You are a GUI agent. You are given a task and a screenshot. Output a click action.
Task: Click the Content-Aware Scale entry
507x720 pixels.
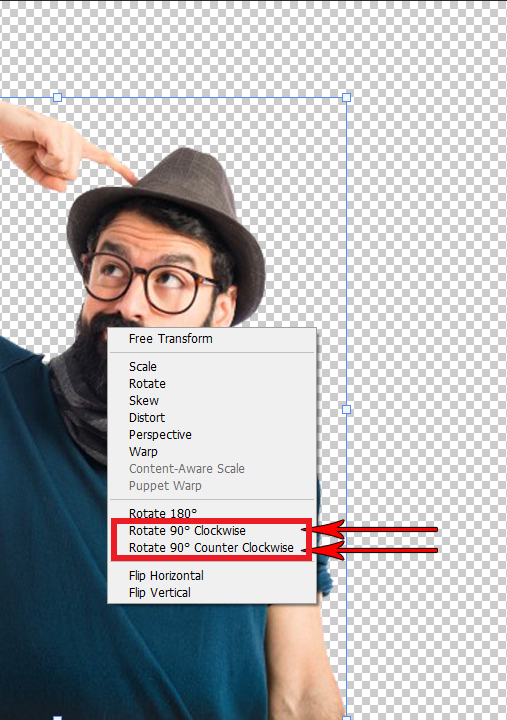click(186, 468)
